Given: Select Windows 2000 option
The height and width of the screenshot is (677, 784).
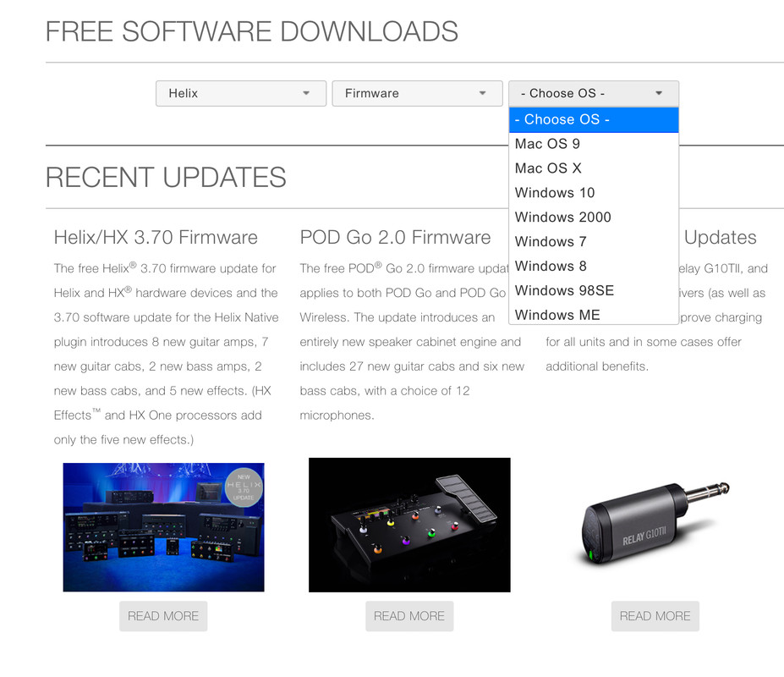Looking at the screenshot, I should click(x=594, y=217).
